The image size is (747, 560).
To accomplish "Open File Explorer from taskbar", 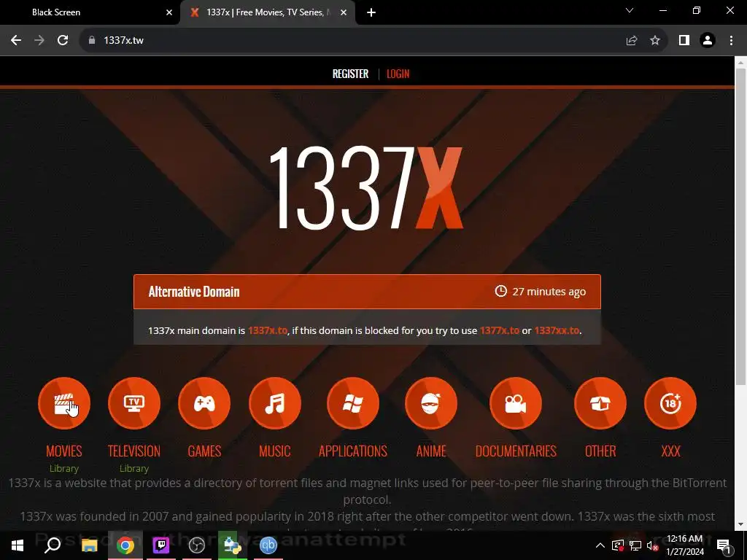I will tap(89, 545).
